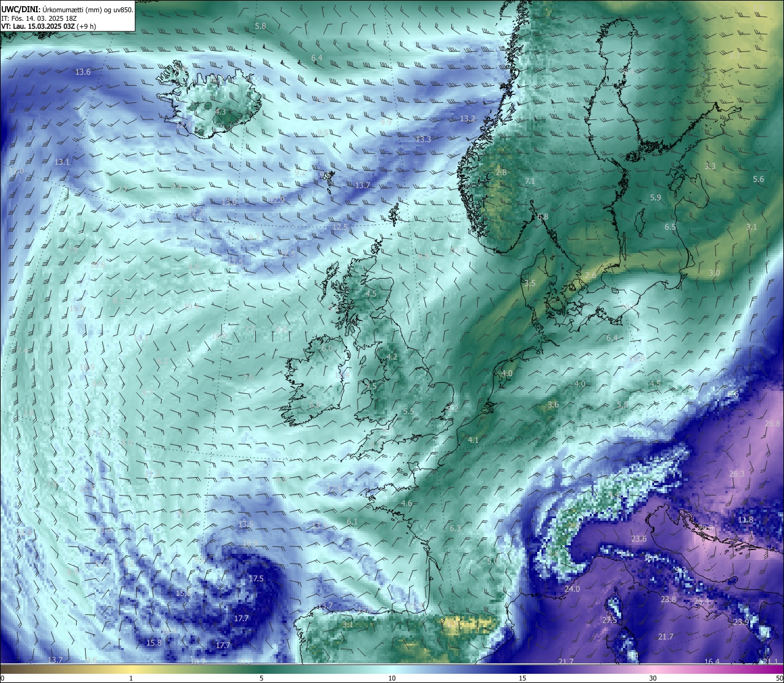Click the 3.6 value over Germany
Image resolution: width=784 pixels, height=683 pixels.
tap(553, 405)
